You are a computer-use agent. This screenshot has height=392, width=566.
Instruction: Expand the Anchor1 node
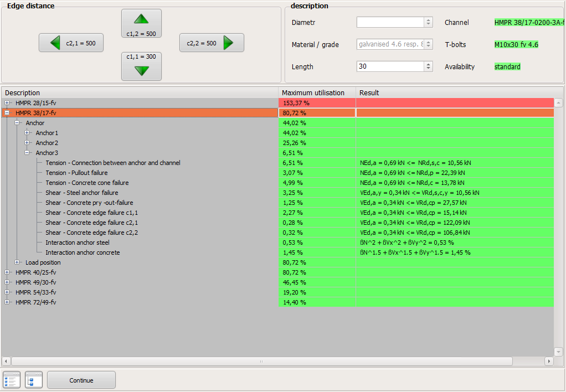(x=27, y=133)
